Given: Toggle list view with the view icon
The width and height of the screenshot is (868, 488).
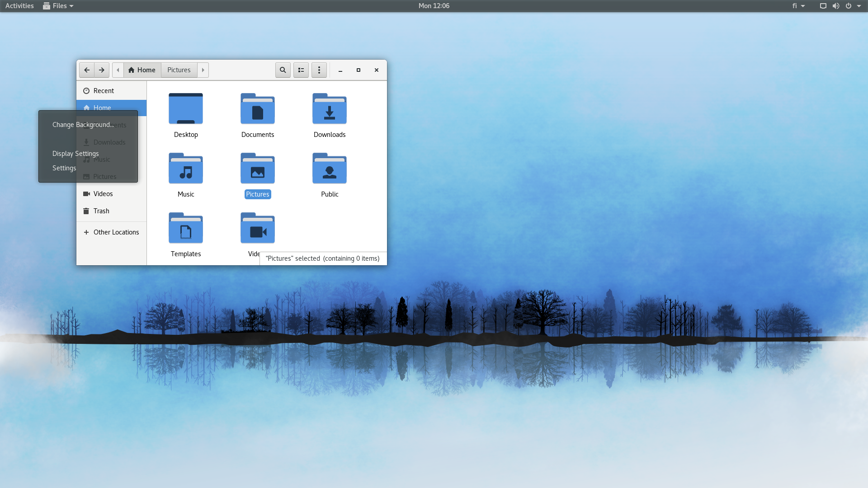Looking at the screenshot, I should (301, 70).
